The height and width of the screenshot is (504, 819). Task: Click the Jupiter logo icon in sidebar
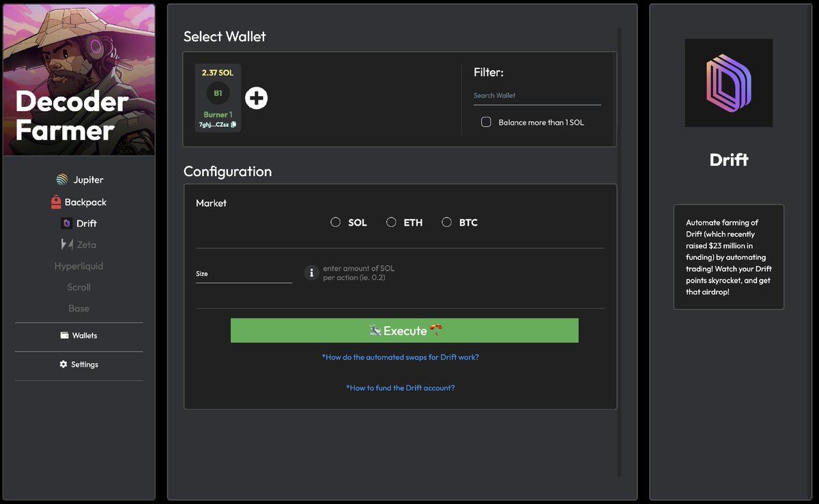tap(62, 180)
